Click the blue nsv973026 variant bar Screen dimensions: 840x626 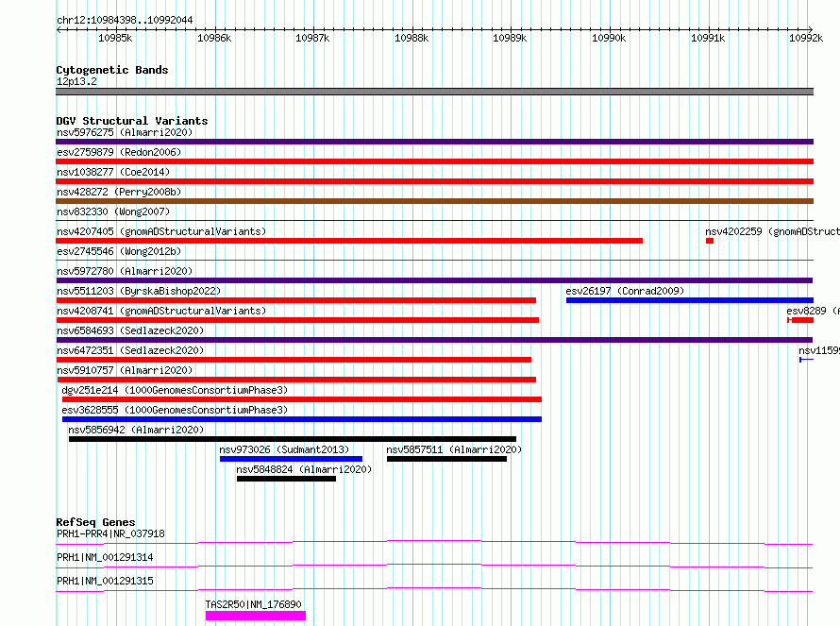tap(291, 459)
